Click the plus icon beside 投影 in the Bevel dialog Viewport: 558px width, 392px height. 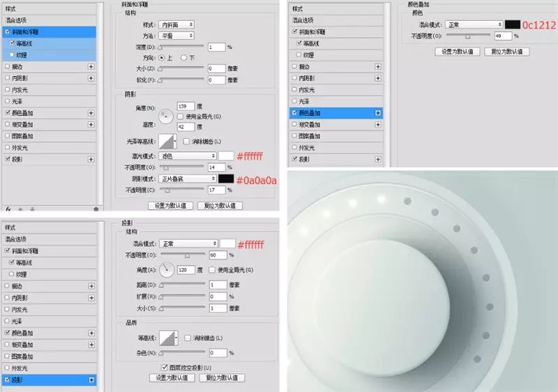[91, 159]
